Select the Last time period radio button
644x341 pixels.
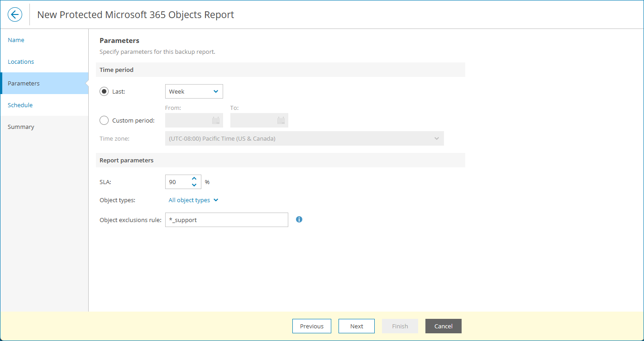[104, 91]
